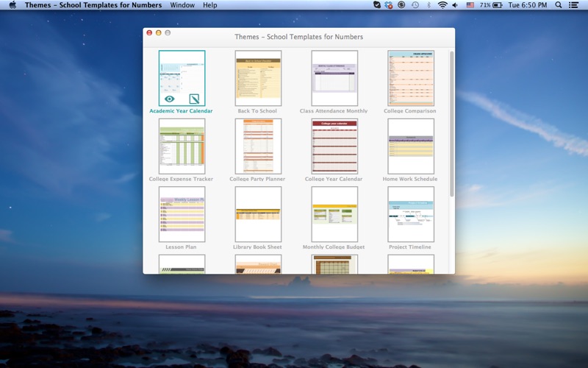The image size is (588, 368).
Task: Click the 'Home Work Schedule' label
Action: tap(410, 179)
